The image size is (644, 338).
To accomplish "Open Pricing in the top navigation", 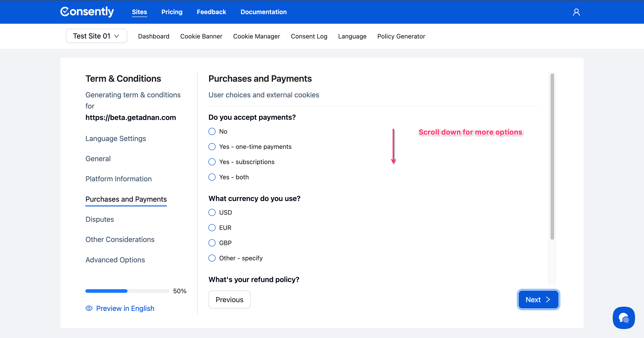I will (x=172, y=12).
